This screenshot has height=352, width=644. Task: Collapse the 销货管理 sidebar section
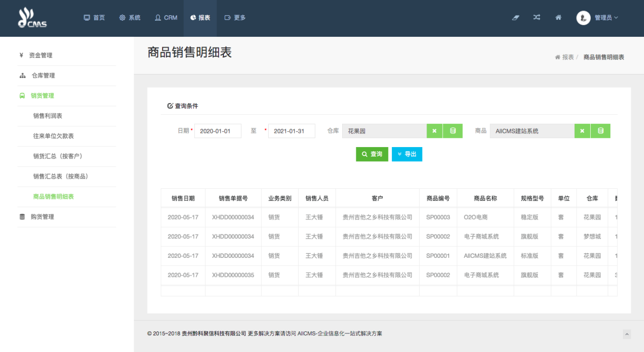42,96
